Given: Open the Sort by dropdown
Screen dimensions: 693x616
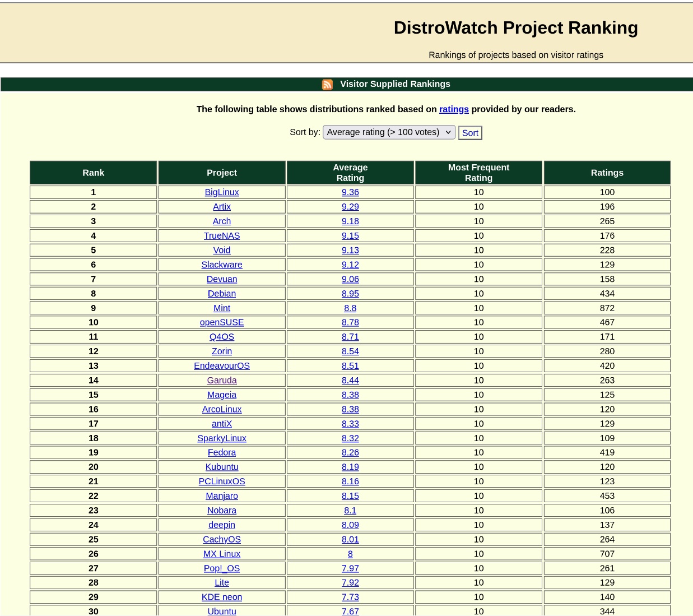Looking at the screenshot, I should tap(389, 132).
